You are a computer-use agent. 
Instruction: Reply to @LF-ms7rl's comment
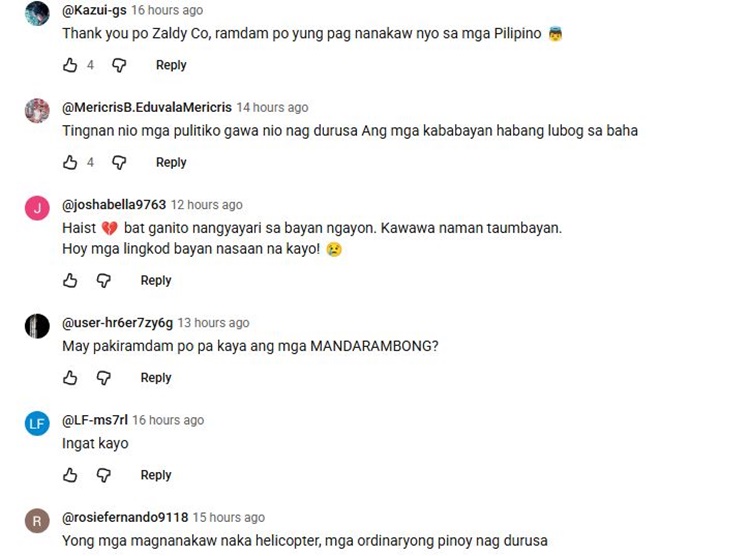coord(155,475)
